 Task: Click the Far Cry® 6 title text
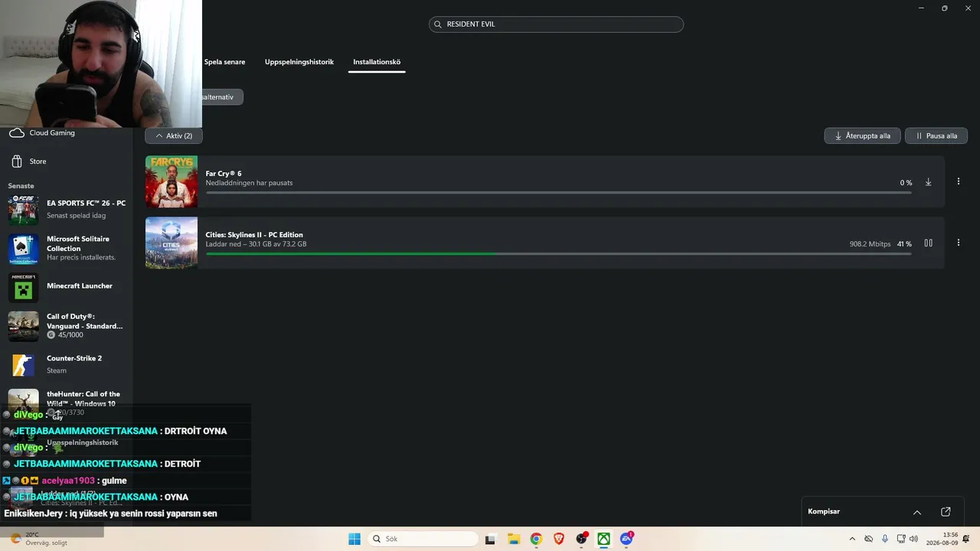(x=224, y=174)
